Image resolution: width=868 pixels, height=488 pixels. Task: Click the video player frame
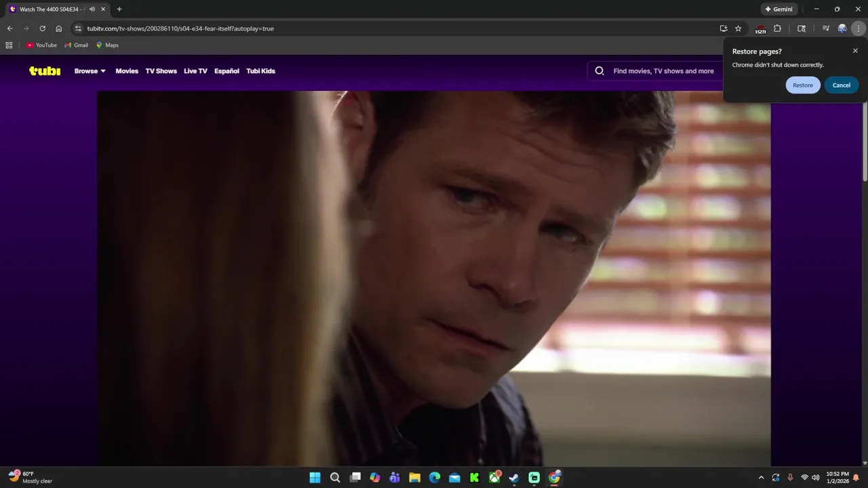pos(434,279)
